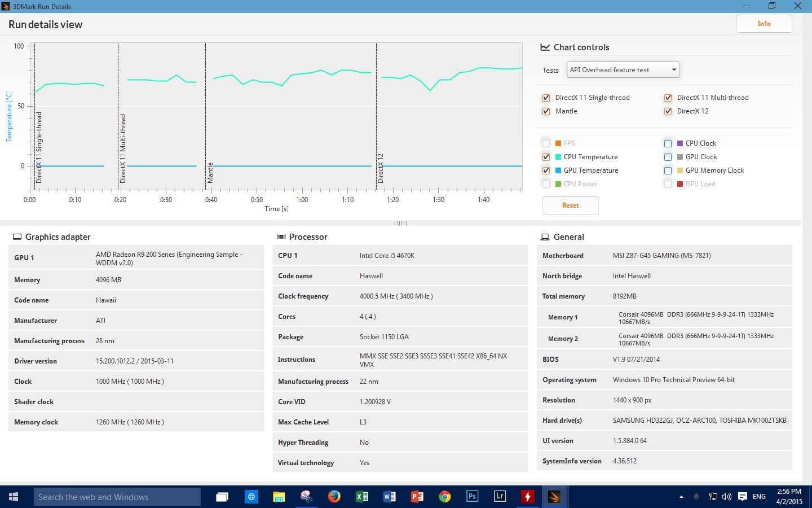Launch Google Chrome from the taskbar
This screenshot has height=508, width=812.
tap(445, 497)
